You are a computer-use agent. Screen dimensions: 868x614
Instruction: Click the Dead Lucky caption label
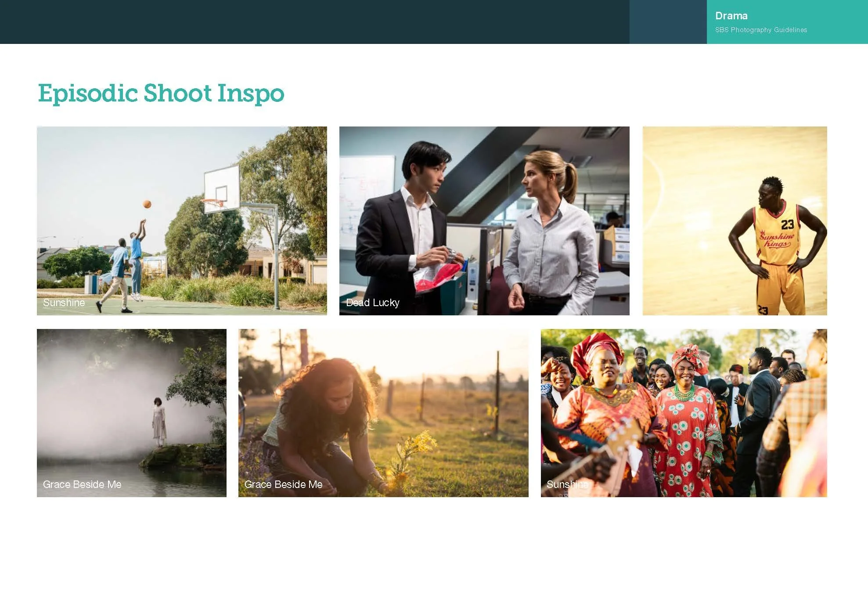tap(372, 303)
